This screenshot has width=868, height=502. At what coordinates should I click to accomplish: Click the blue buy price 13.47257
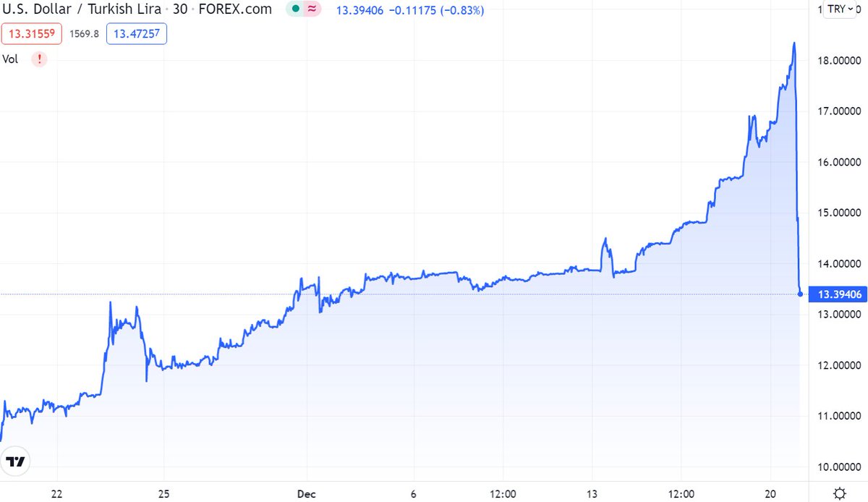(x=136, y=33)
